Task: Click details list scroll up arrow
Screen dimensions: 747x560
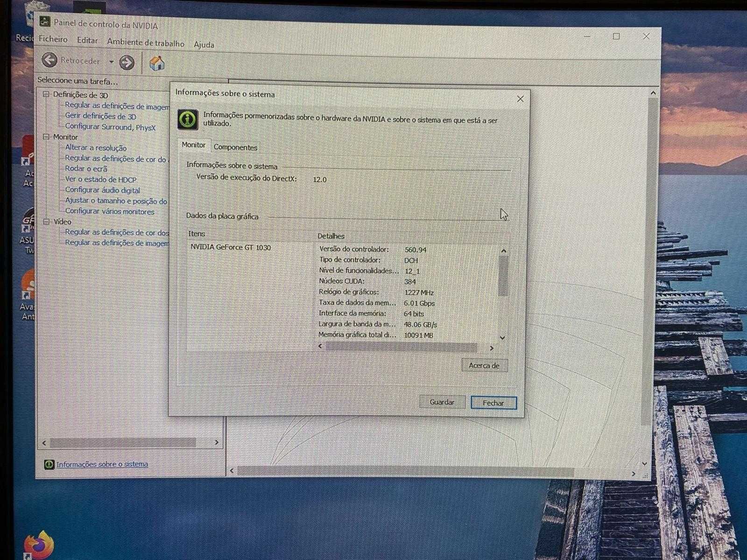Action: (x=504, y=251)
